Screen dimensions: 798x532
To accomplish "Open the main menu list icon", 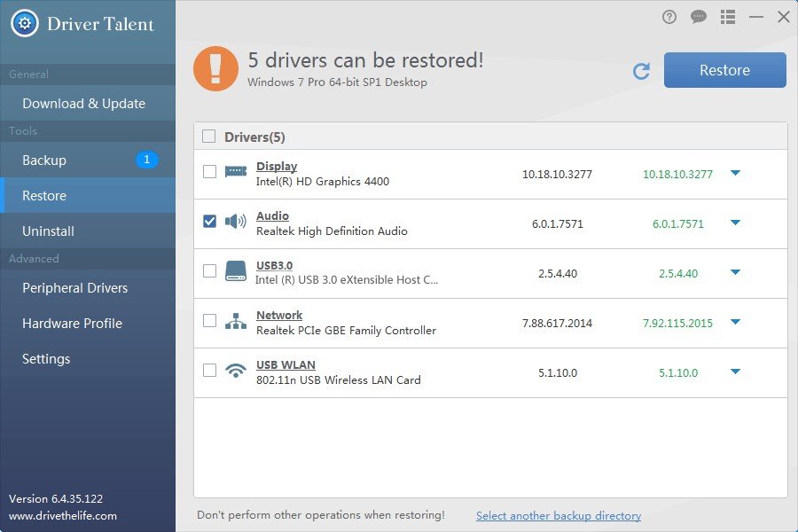I will coord(728,18).
